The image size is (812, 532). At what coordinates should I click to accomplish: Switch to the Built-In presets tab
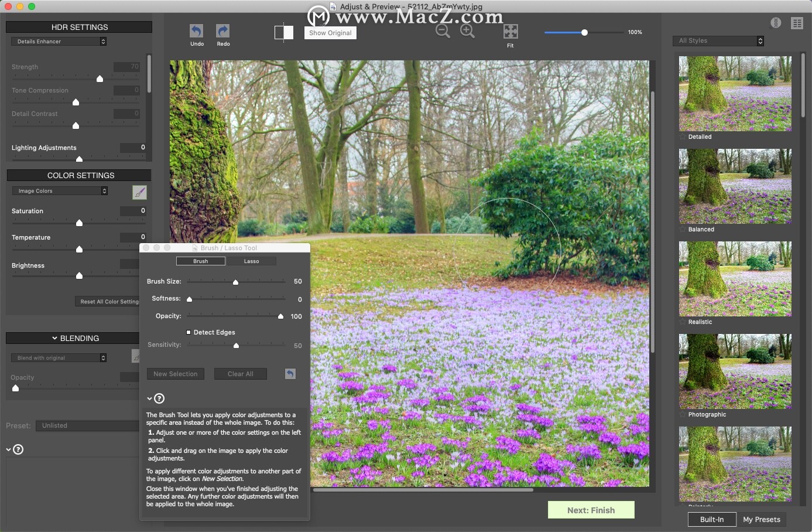pyautogui.click(x=712, y=520)
